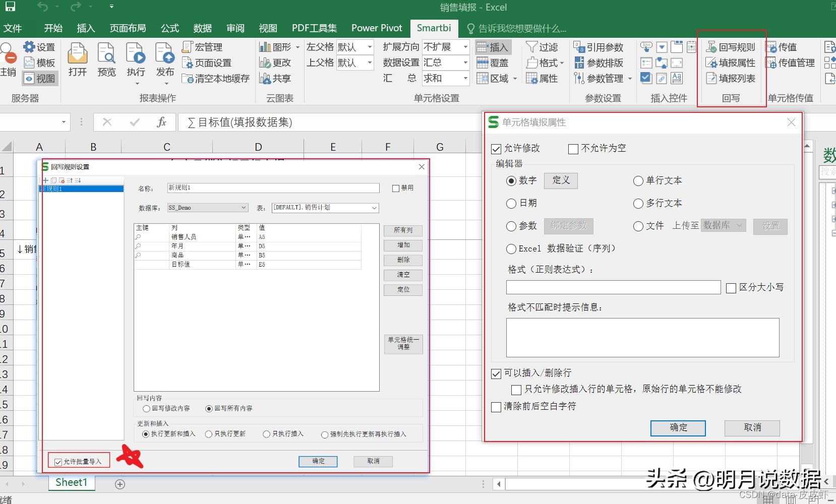836x504 pixels.
Task: Open the 表 [DEFAULT].销售计划 dropdown
Action: click(325, 208)
